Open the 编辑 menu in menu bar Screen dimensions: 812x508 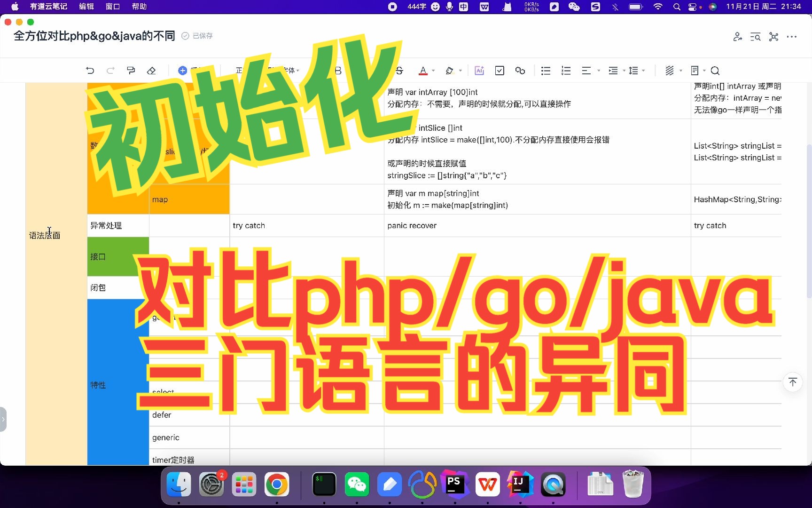[86, 7]
